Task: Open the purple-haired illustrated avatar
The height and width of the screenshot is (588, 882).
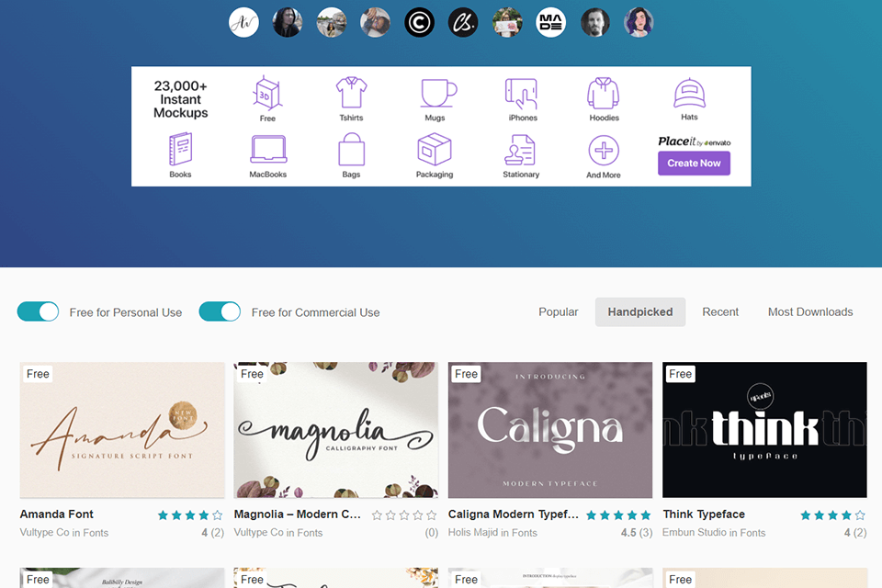Action: coord(639,22)
